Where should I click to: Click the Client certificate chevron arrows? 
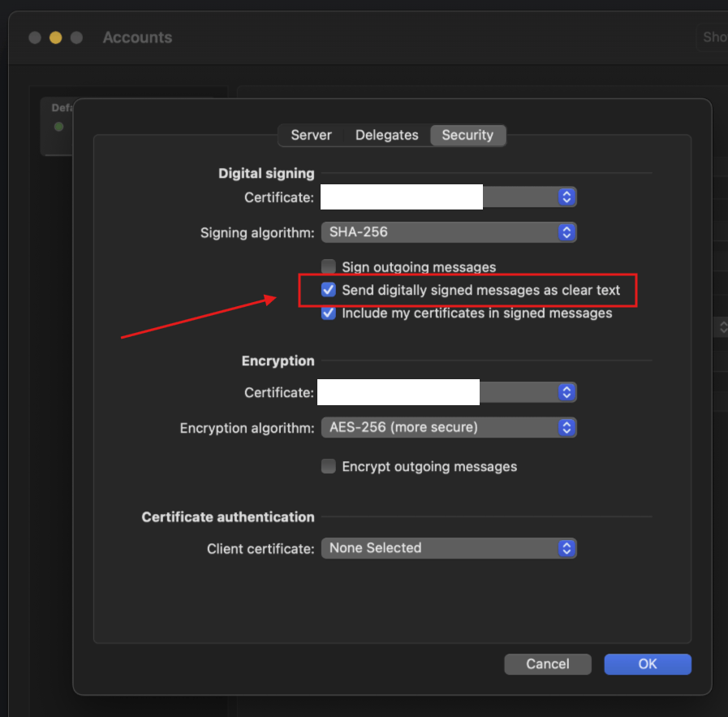(x=566, y=548)
